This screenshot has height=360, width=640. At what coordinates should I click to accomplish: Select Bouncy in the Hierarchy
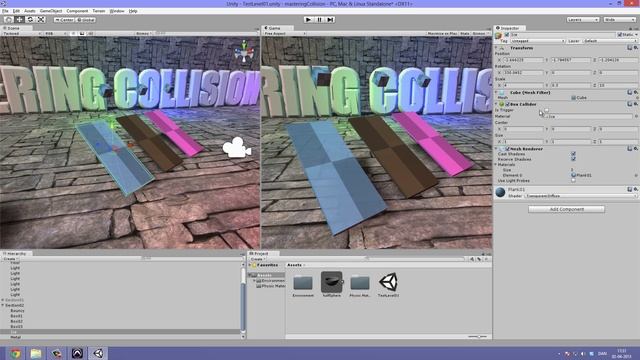[x=17, y=311]
